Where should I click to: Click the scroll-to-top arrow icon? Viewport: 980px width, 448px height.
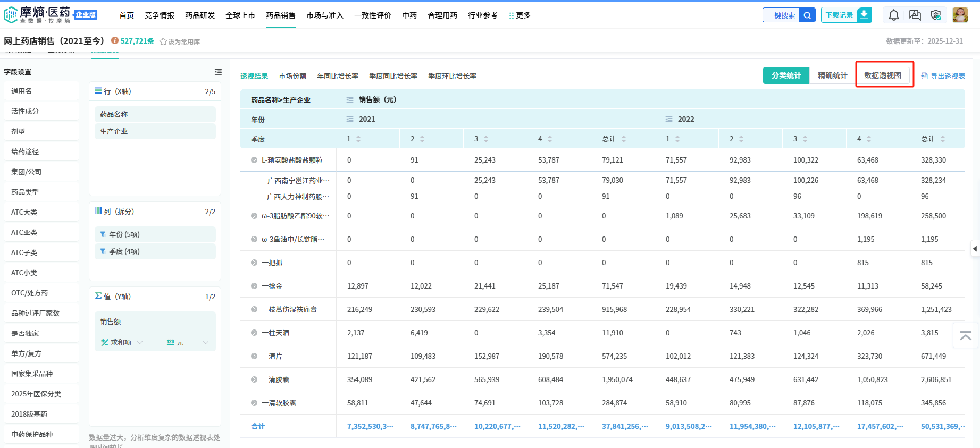[965, 336]
